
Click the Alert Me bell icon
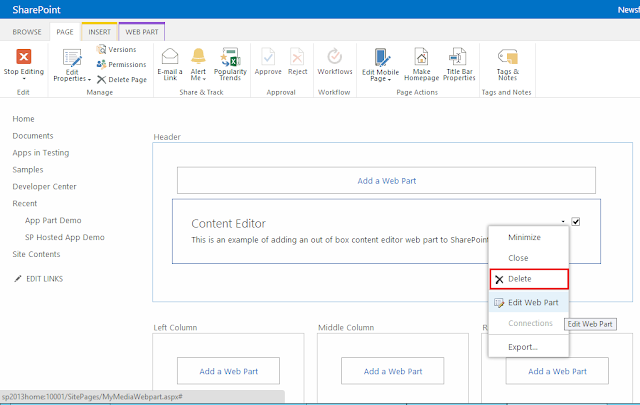[x=198, y=56]
